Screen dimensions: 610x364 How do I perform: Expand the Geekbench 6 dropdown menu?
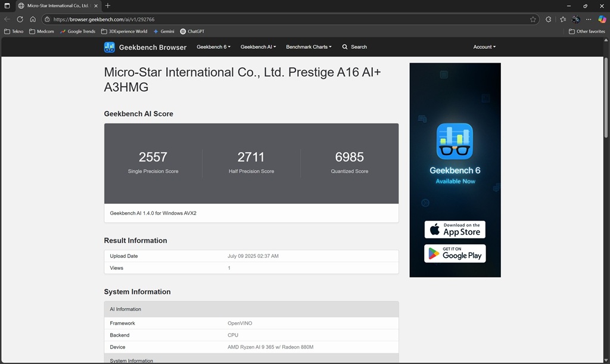click(x=214, y=46)
